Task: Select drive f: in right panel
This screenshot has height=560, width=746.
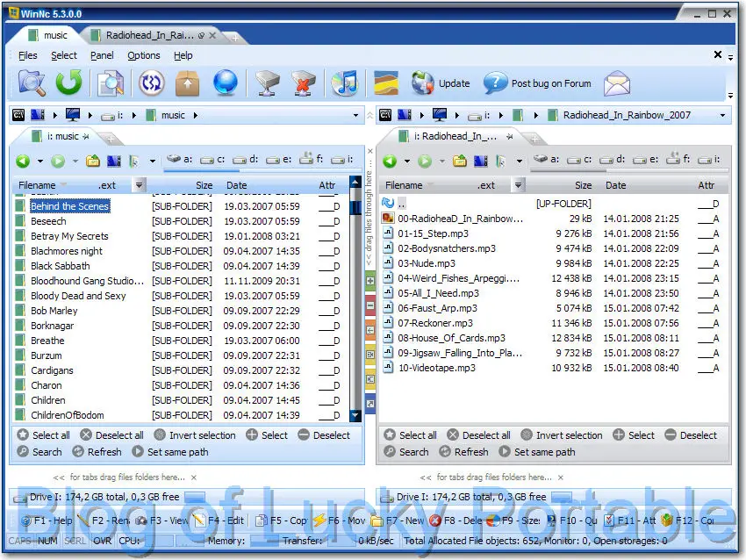Action: point(678,159)
